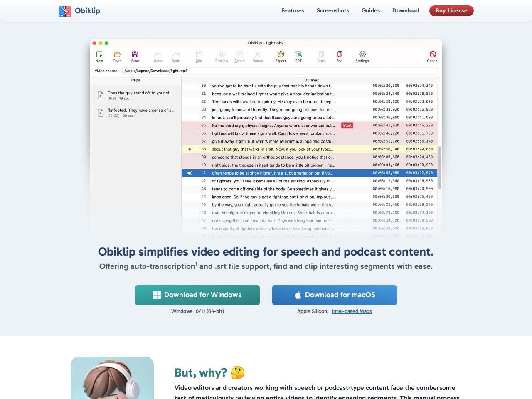The width and height of the screenshot is (532, 399).
Task: Click the speaker icon on row 41
Action: click(190, 173)
